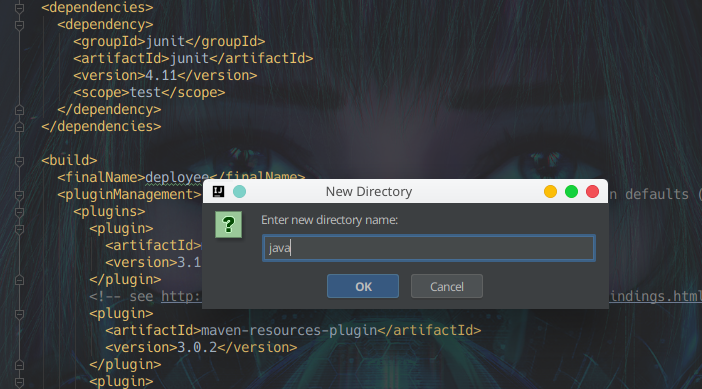Collapse the <pluginManagement> fold marker

[x=19, y=195]
